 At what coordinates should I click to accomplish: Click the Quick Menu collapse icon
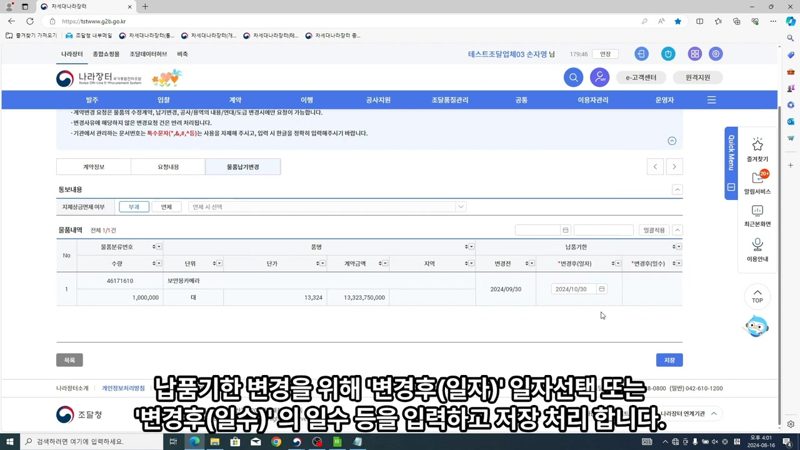pos(731,187)
